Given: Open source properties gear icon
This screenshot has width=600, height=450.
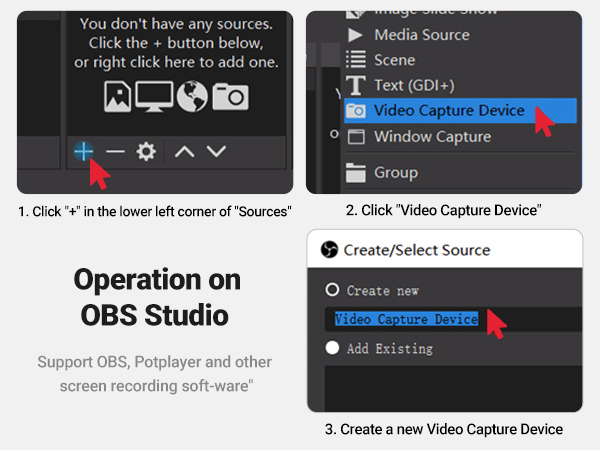Looking at the screenshot, I should coord(146,152).
